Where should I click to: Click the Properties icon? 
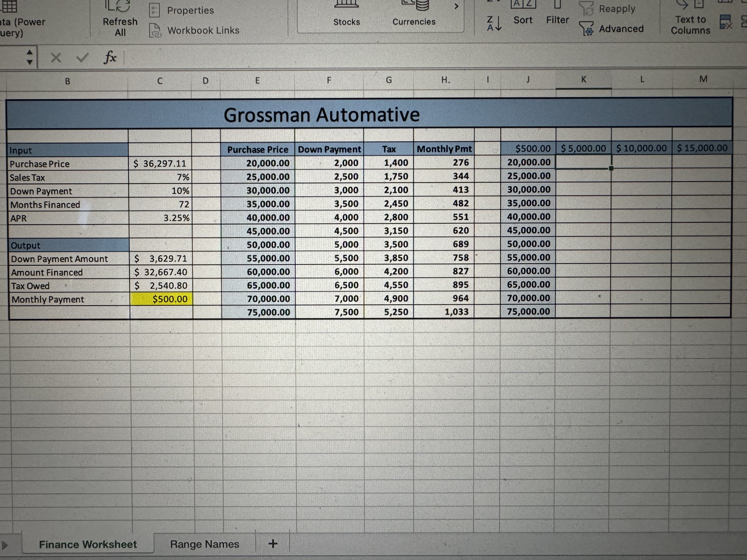tap(154, 11)
